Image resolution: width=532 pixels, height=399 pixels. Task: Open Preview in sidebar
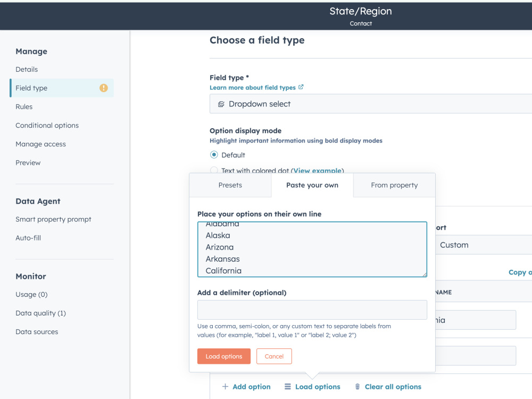point(28,162)
